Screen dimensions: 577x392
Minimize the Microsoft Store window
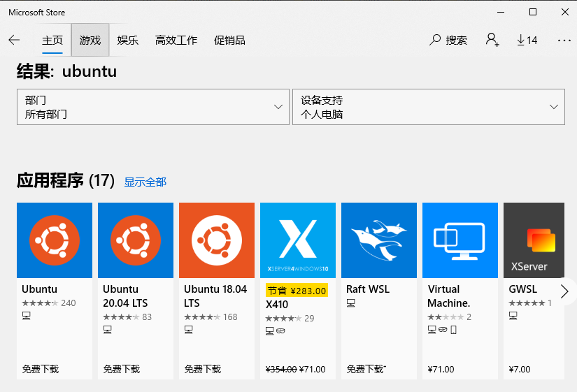(x=501, y=12)
